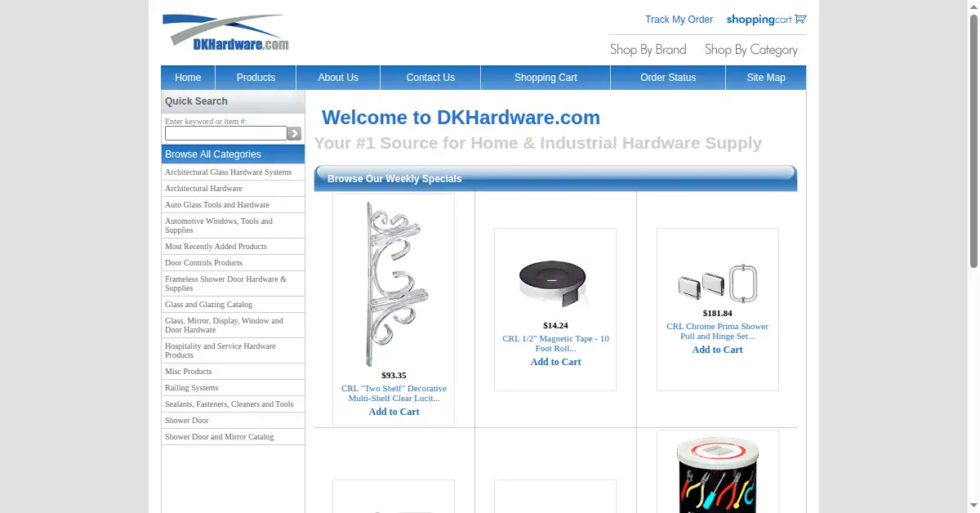Add the $93.35 Lucite shelf to cart

point(394,412)
